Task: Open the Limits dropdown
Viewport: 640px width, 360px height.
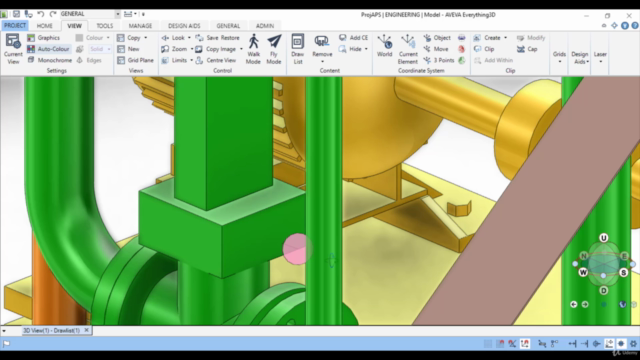Action: 177,60
